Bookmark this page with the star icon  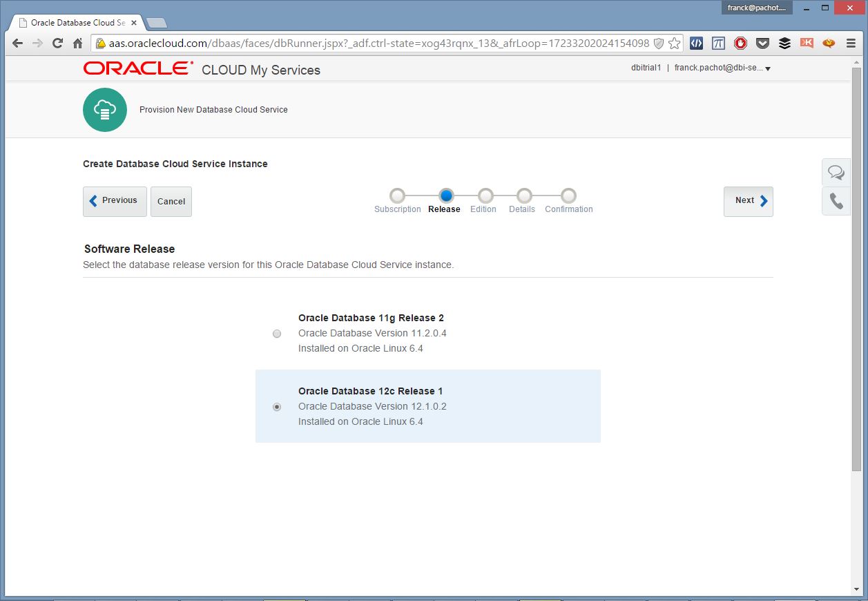click(x=674, y=43)
